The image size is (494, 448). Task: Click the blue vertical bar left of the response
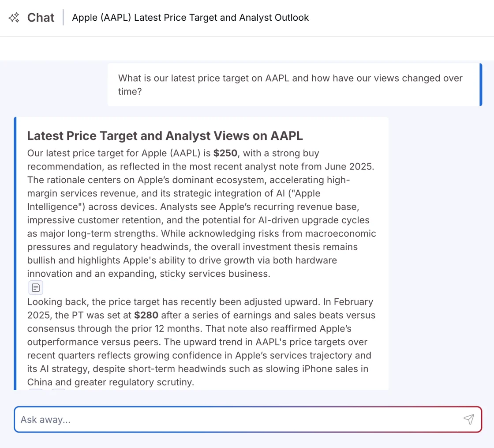15,253
